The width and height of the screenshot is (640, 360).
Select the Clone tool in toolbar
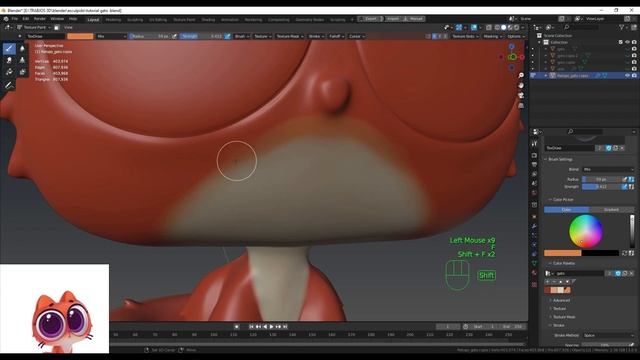pyautogui.click(x=22, y=60)
